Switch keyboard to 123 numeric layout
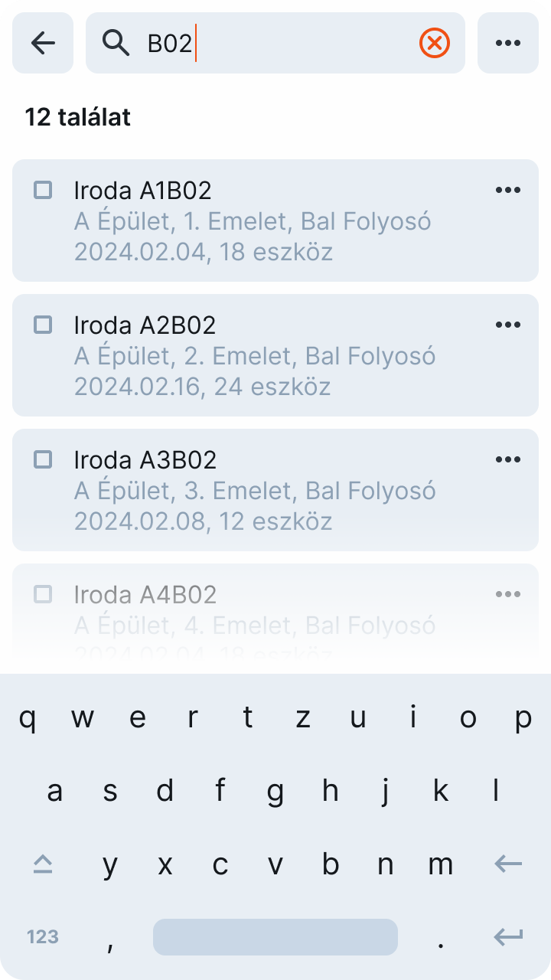Viewport: 551px width, 980px height. [43, 936]
